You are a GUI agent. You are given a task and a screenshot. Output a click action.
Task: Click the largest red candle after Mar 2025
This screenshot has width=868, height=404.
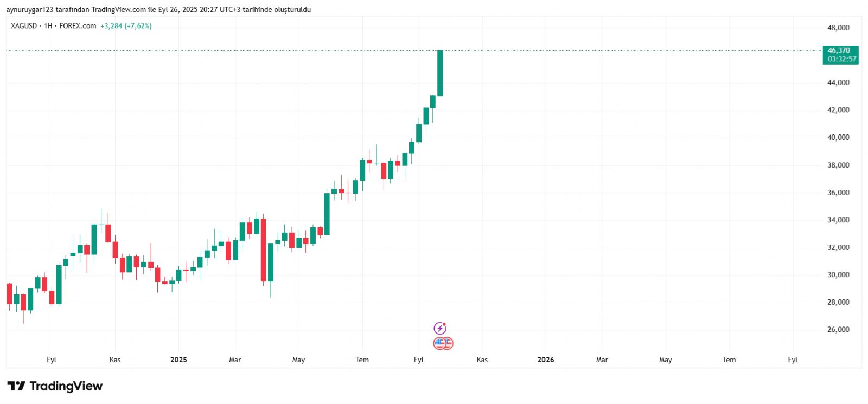click(264, 249)
